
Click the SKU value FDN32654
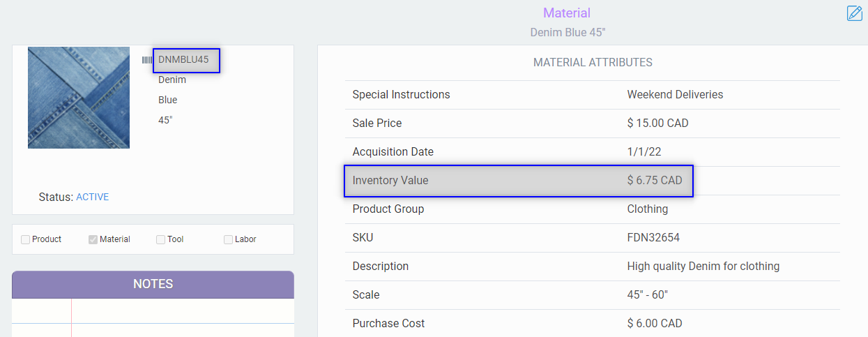653,238
